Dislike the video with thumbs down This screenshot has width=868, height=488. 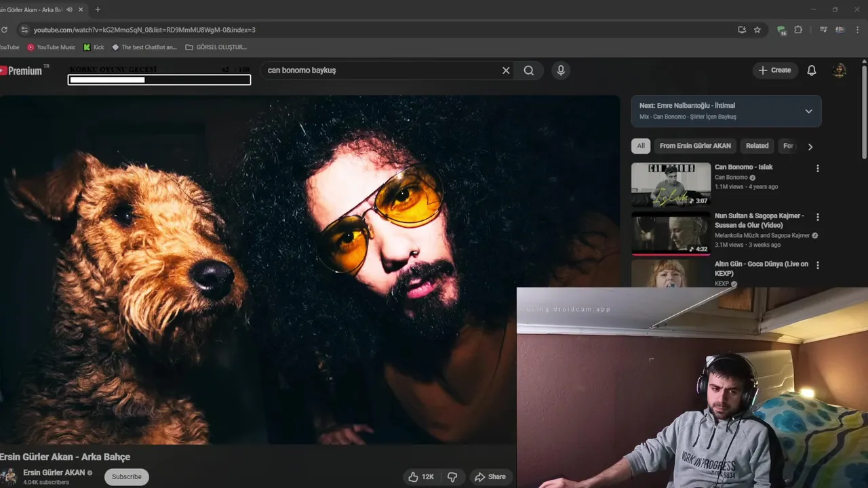pos(452,477)
